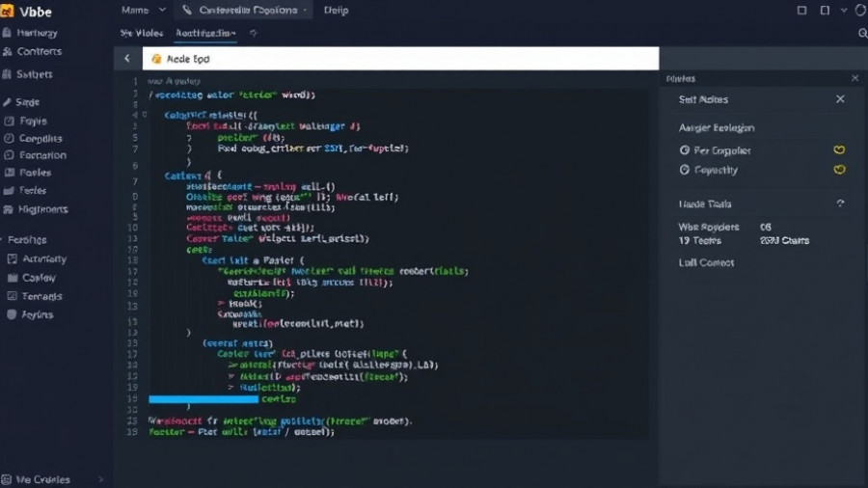Click the search magnifier icon below window controls
Screen dimensions: 868x488
click(862, 33)
